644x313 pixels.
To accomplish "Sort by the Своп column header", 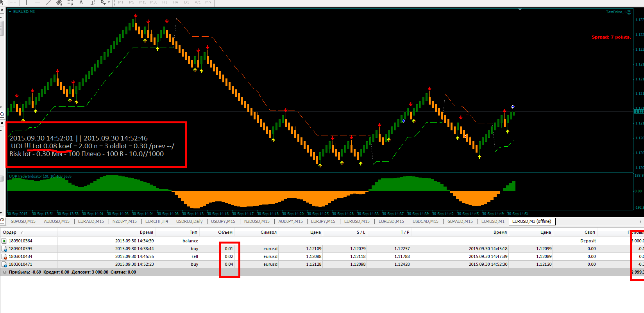I will tap(575, 232).
